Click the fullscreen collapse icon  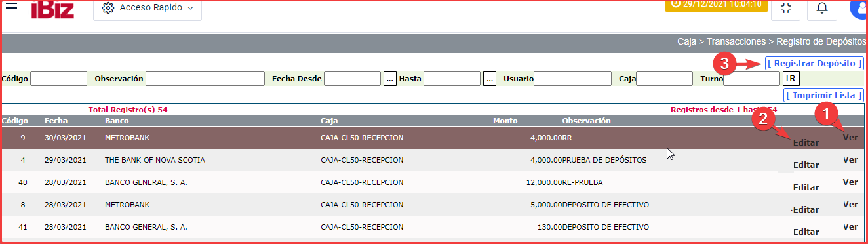coord(785,8)
